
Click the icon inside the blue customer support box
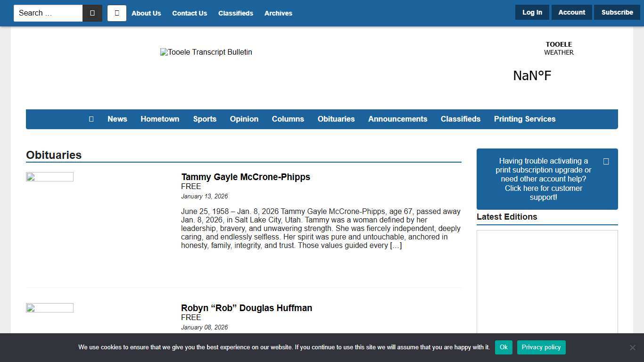tap(606, 161)
